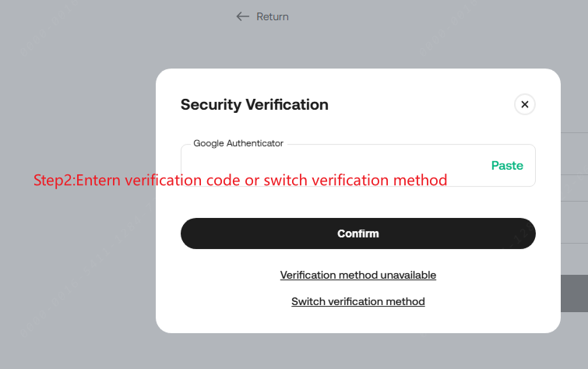Click the dimmed page background above the dialog
The width and height of the screenshot is (588, 369).
point(389,43)
